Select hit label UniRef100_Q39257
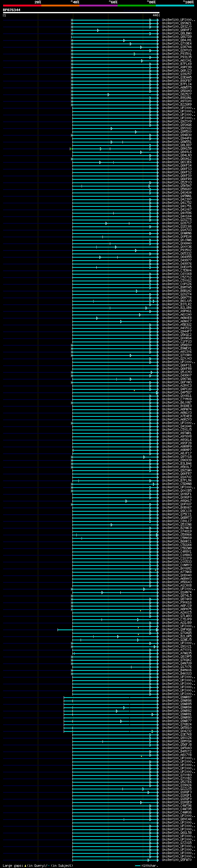 tap(176, 74)
